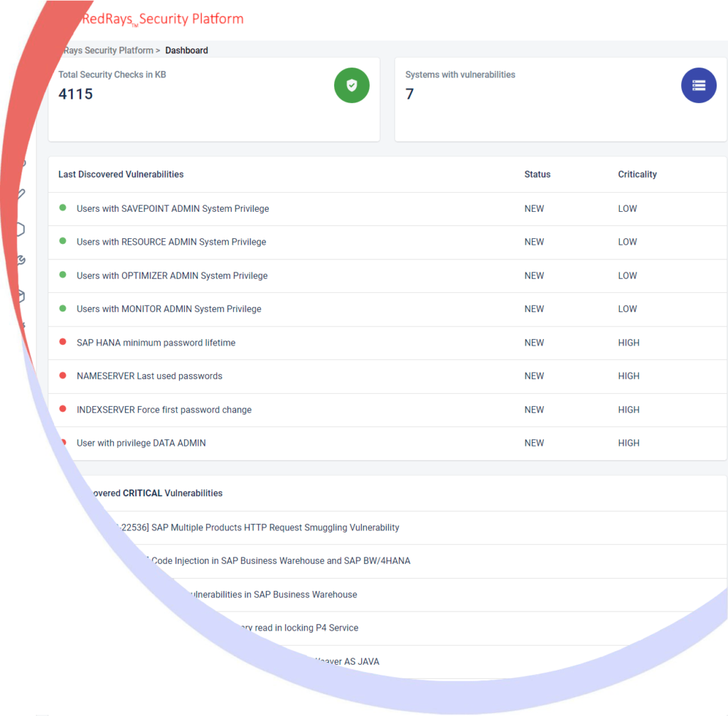Click LOW criticality in RESOURCE ADMIN row
728x716 pixels.
pyautogui.click(x=627, y=242)
